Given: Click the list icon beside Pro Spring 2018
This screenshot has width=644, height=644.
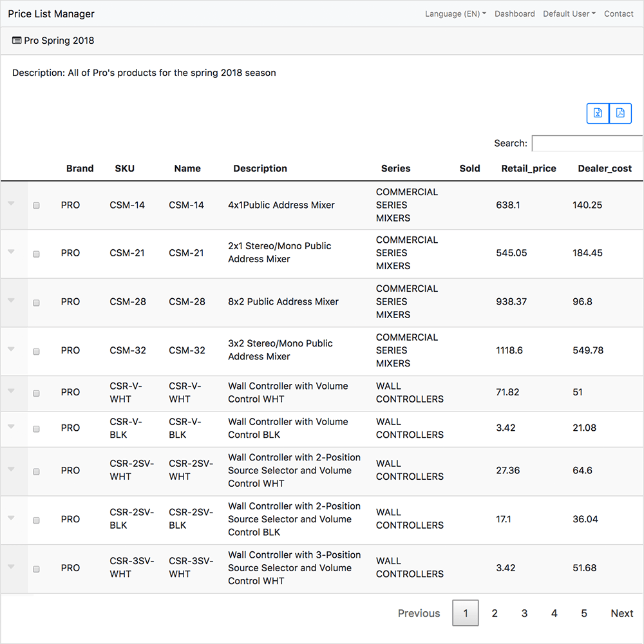Looking at the screenshot, I should (17, 40).
